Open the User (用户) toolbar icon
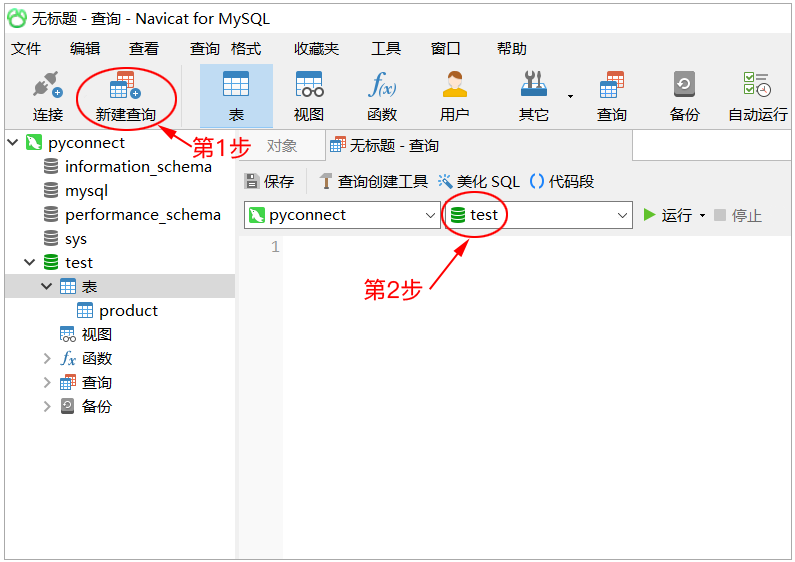Viewport: 795px width, 562px height. pos(454,85)
